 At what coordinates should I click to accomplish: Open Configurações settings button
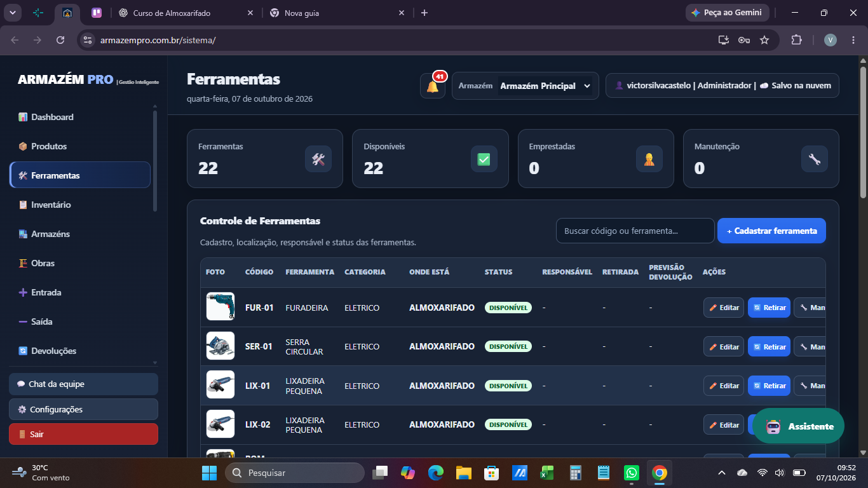(x=83, y=409)
